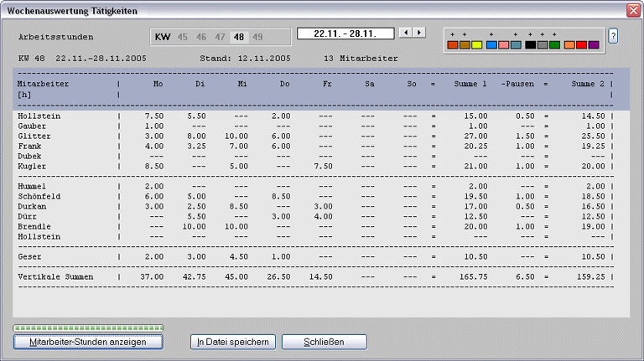This screenshot has height=361, width=644.
Task: Close the Wochenauswertung window with the X
Action: pos(633,10)
